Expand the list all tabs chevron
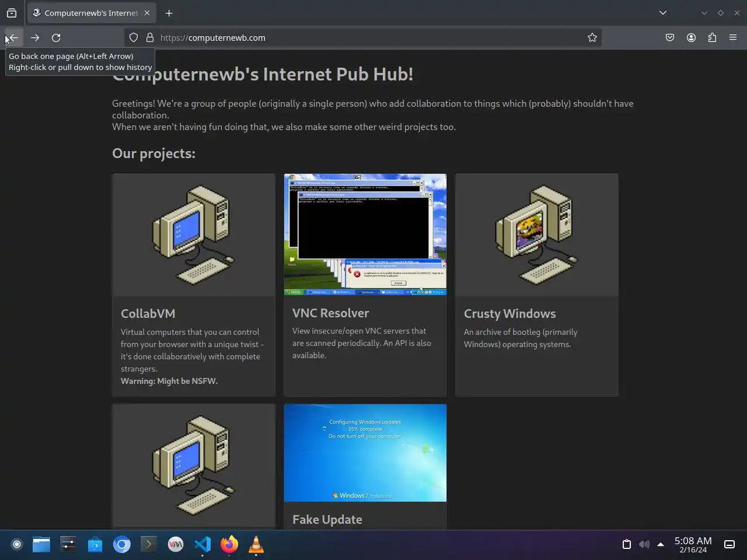 [x=663, y=13]
